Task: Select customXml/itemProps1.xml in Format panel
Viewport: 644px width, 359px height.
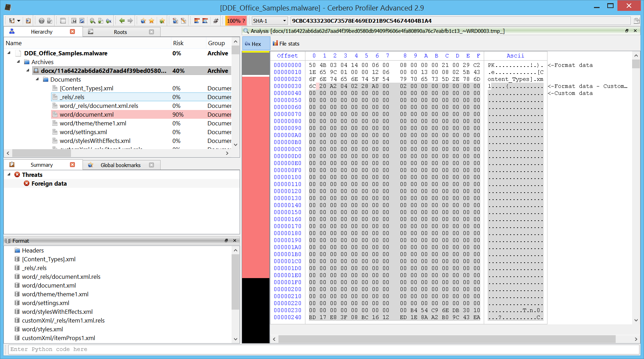Action: click(x=58, y=338)
